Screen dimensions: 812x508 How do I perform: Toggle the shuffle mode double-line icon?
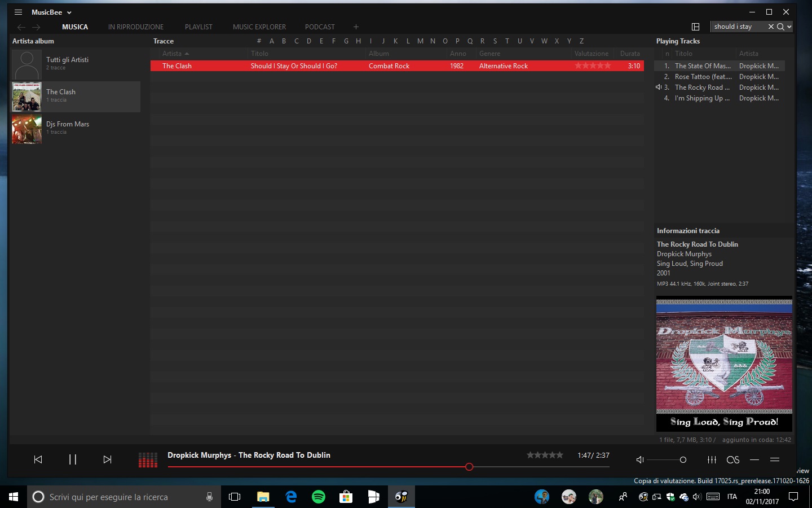pos(775,460)
